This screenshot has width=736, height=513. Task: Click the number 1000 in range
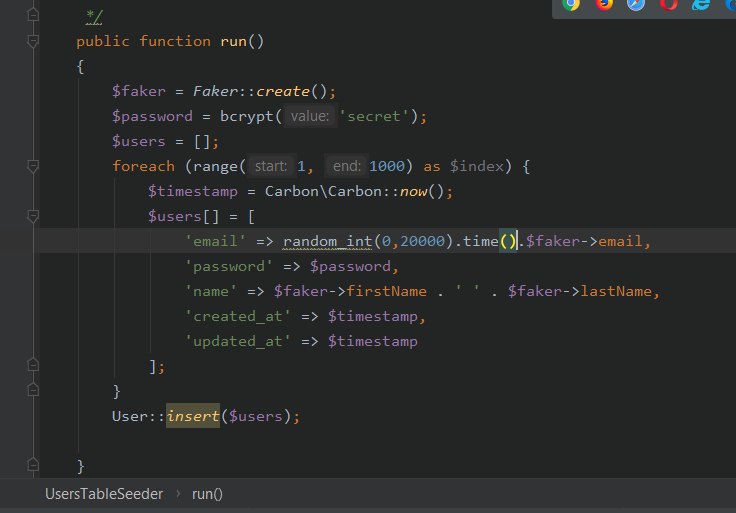(387, 166)
